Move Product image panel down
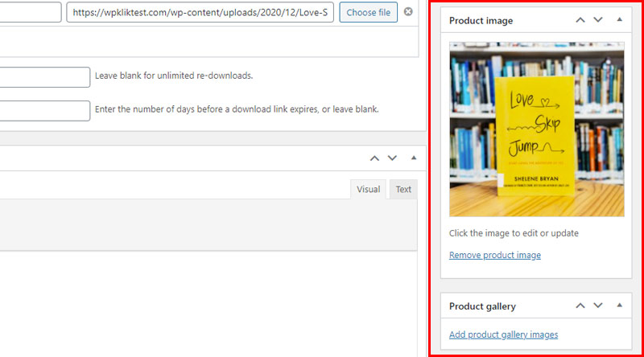 [x=598, y=19]
